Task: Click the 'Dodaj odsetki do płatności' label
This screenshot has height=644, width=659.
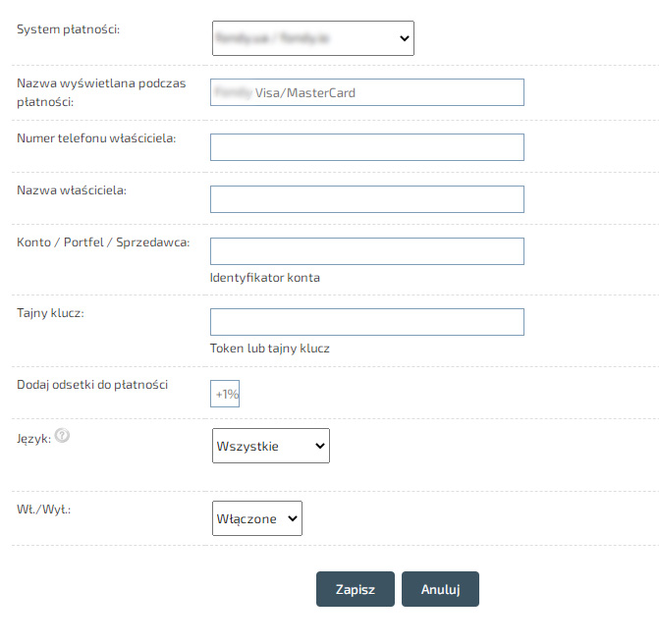Action: coord(92,384)
